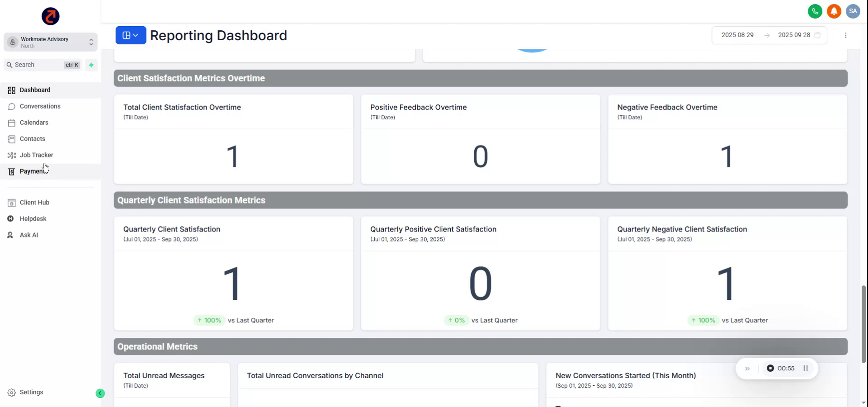Open the orange notifications bell

[x=834, y=11]
